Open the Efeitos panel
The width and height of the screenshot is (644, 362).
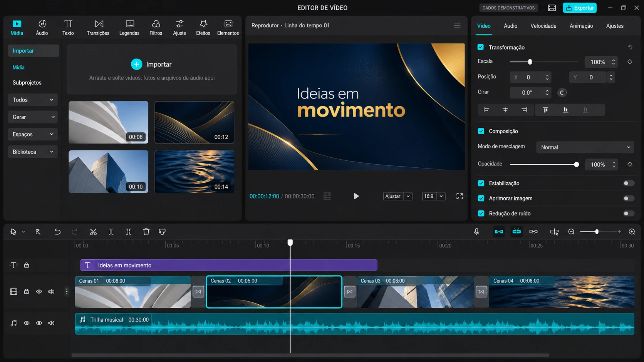tap(203, 28)
